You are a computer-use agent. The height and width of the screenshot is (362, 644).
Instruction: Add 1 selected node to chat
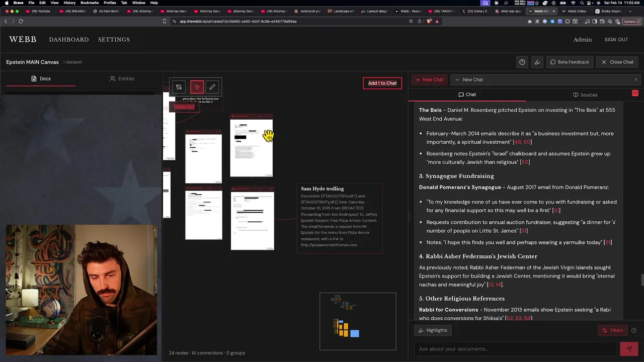382,83
